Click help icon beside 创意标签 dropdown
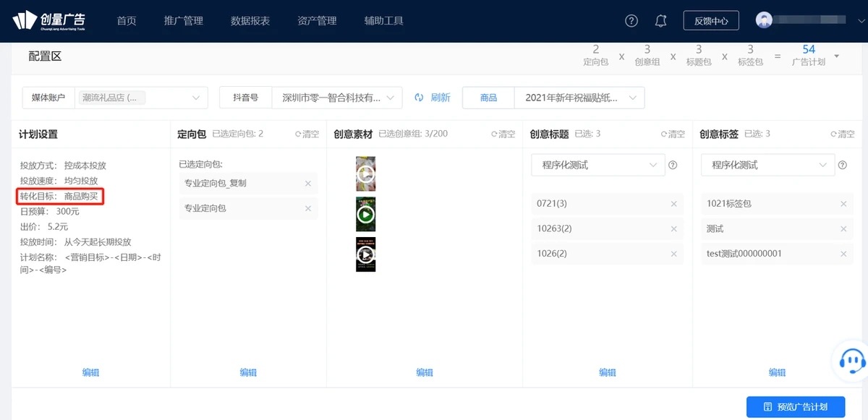 point(842,166)
